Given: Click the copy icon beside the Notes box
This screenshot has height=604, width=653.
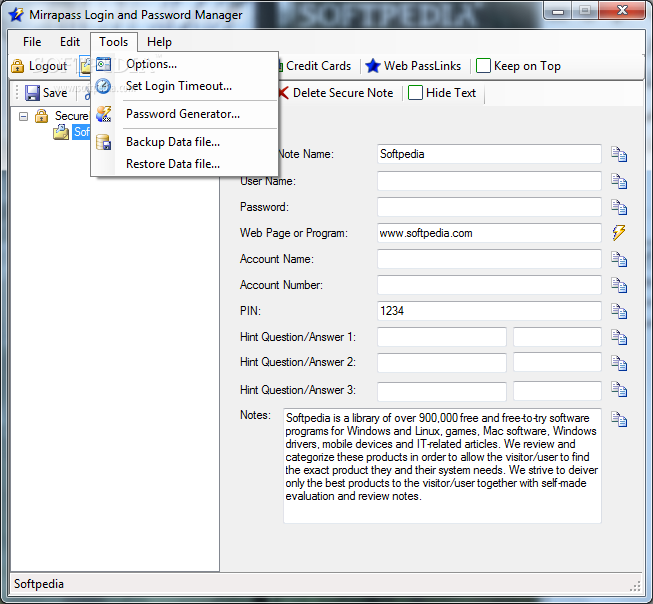Looking at the screenshot, I should [619, 419].
